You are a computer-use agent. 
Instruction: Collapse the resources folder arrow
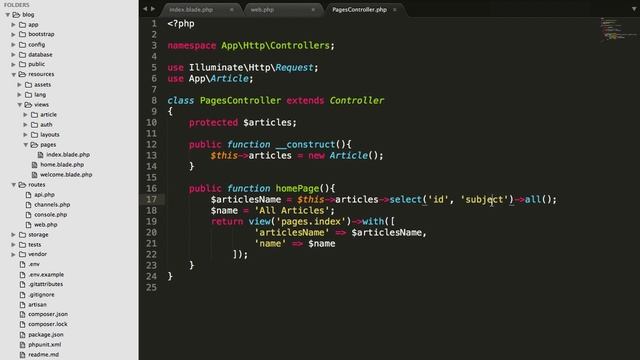click(13, 74)
